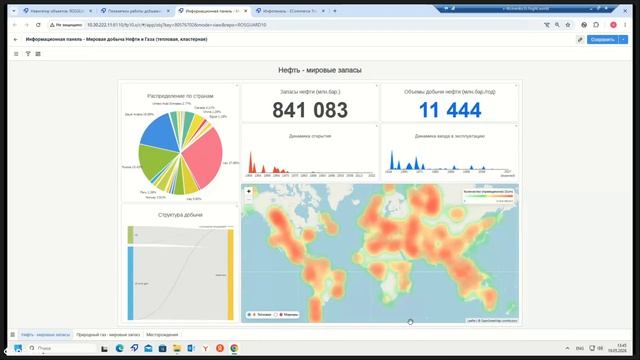Switch to the oil world reserves sheet tab

[45, 335]
